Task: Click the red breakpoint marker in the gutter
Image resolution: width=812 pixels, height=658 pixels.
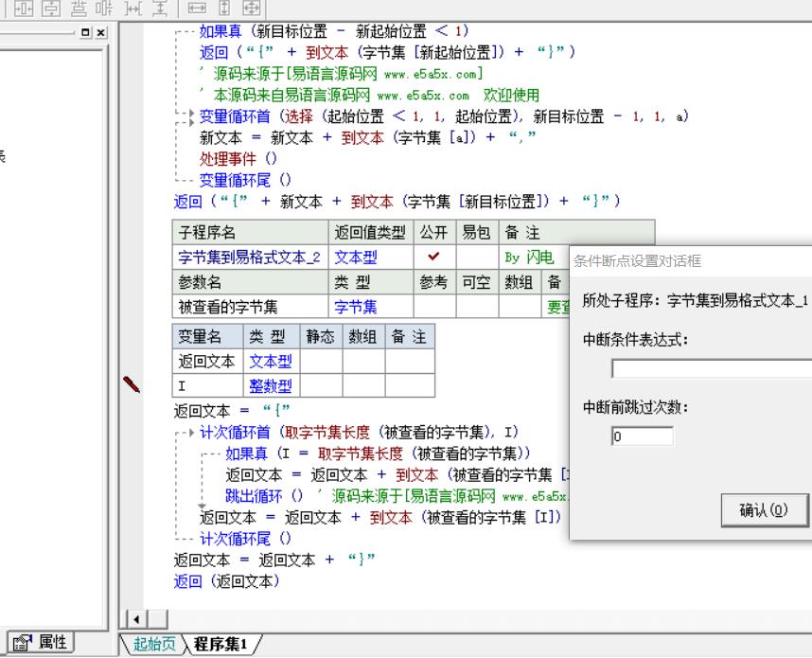Action: [x=132, y=384]
